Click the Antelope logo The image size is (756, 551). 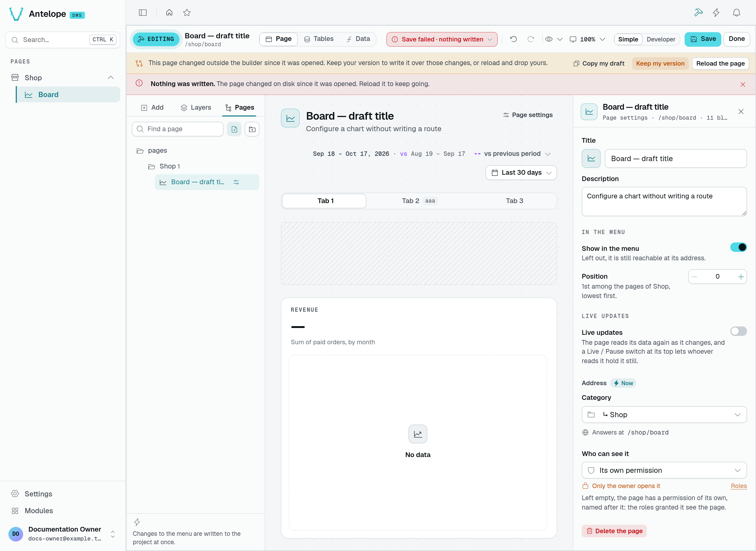click(x=16, y=14)
